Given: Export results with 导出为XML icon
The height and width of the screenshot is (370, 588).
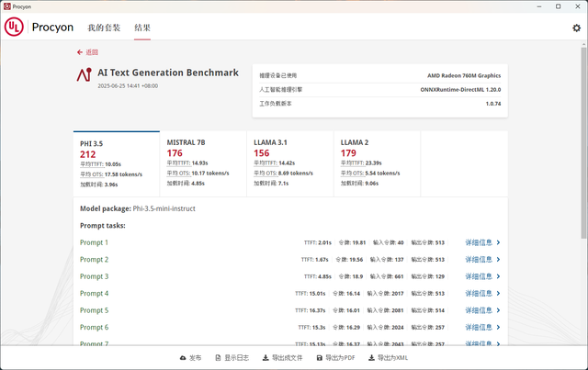Looking at the screenshot, I should click(372, 358).
